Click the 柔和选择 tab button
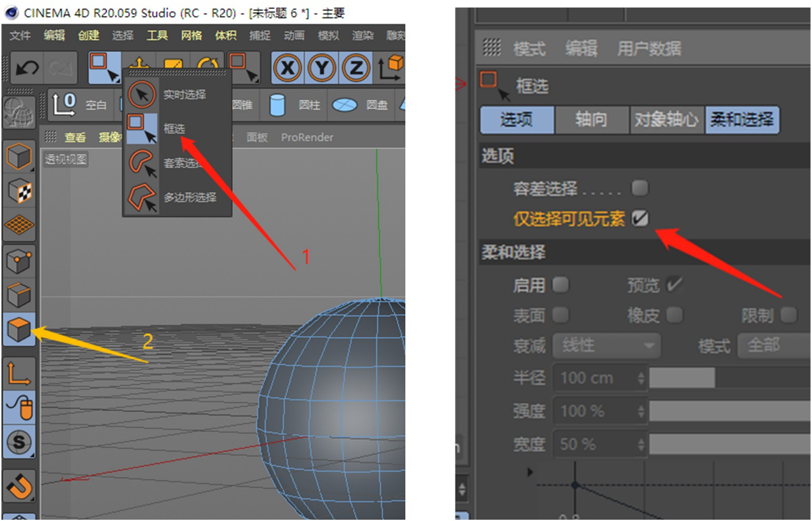This screenshot has height=521, width=812. click(741, 120)
